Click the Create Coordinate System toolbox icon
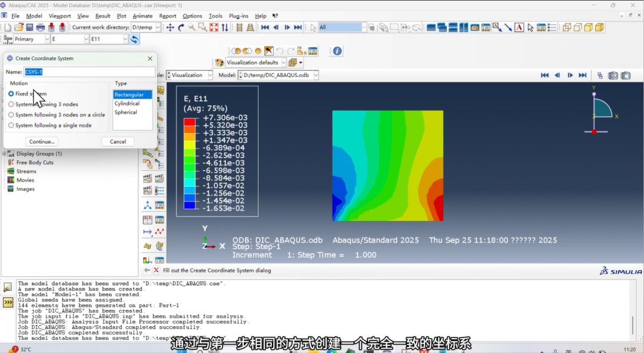The width and height of the screenshot is (644, 353). (x=147, y=205)
